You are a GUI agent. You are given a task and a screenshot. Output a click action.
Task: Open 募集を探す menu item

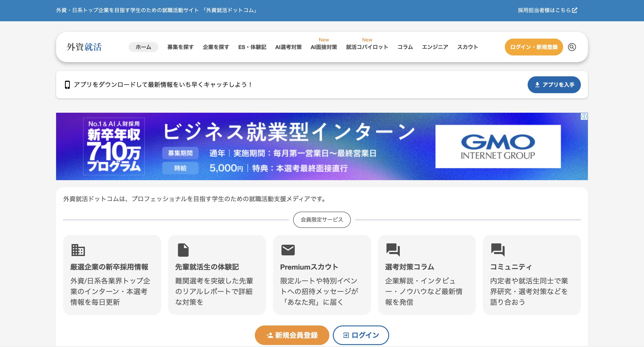click(180, 47)
